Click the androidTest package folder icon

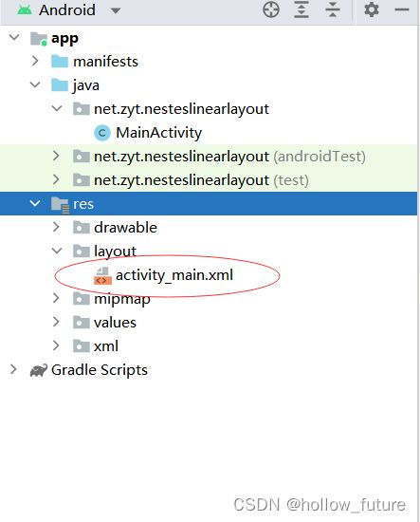[x=82, y=157]
